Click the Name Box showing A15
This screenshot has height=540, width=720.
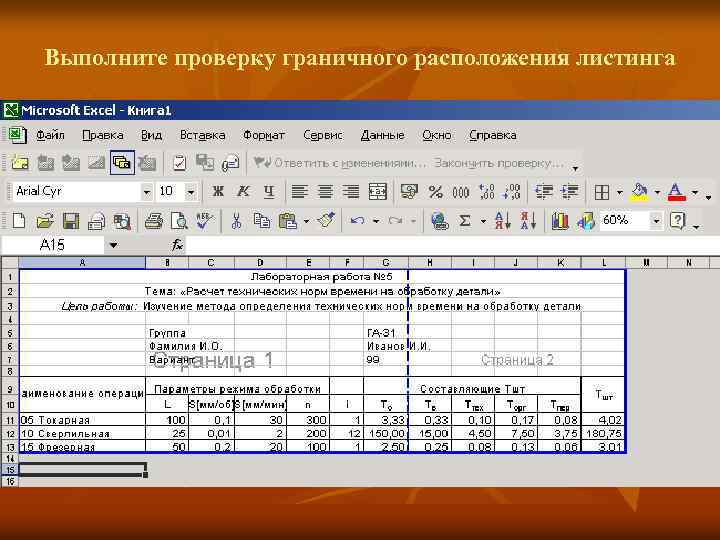point(52,245)
